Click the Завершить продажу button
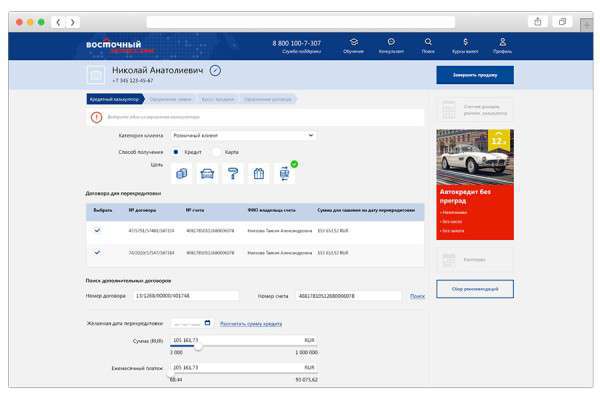 474,75
